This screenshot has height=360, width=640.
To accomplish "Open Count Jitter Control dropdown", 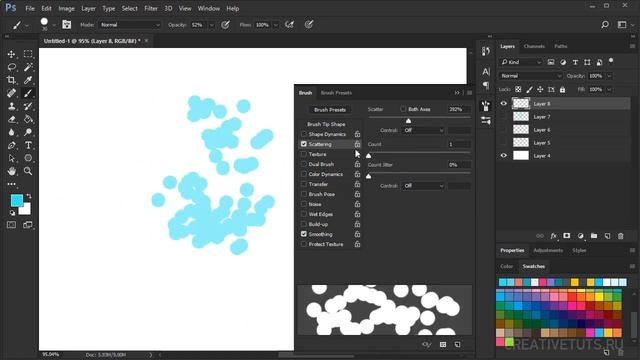I will 424,186.
